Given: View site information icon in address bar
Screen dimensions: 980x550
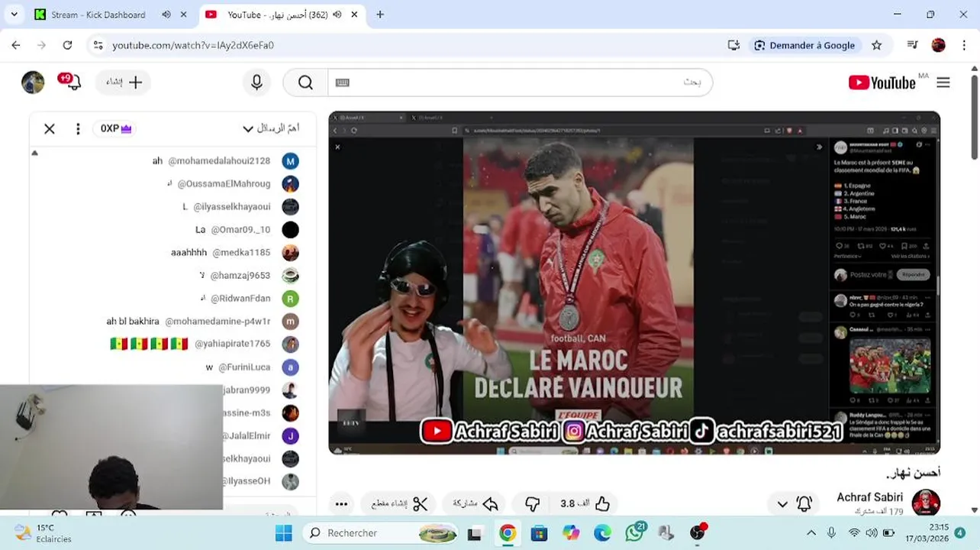Looking at the screenshot, I should (98, 45).
